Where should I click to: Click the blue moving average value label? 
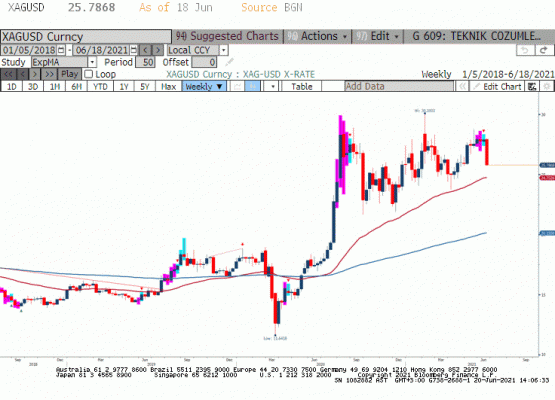(547, 233)
